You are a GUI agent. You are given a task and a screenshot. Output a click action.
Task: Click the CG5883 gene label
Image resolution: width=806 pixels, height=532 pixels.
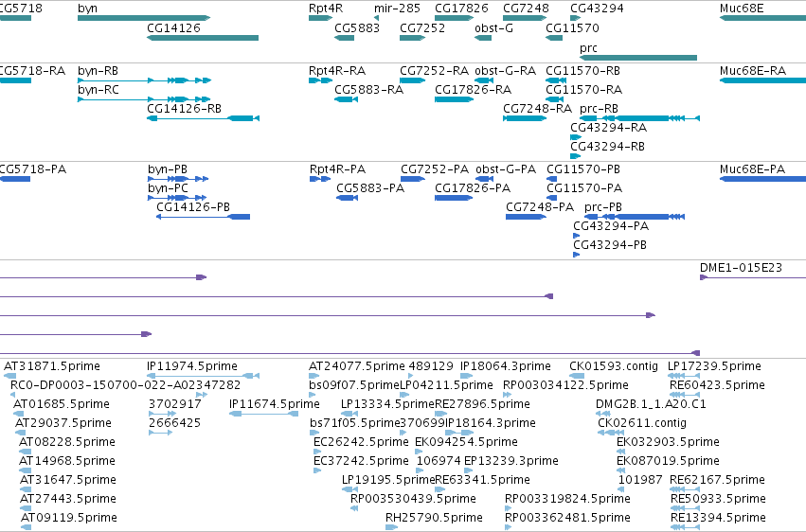[x=357, y=27]
